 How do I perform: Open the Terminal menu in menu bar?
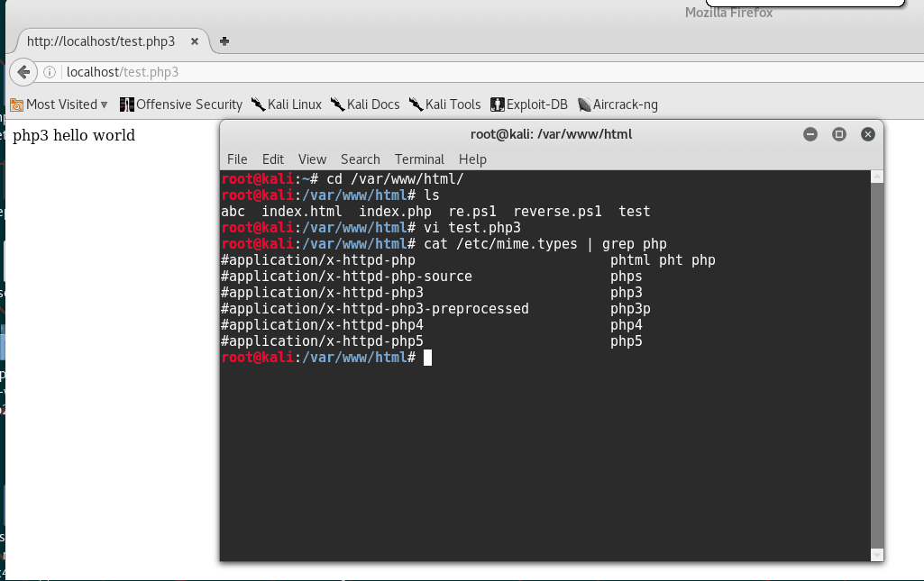tap(419, 159)
